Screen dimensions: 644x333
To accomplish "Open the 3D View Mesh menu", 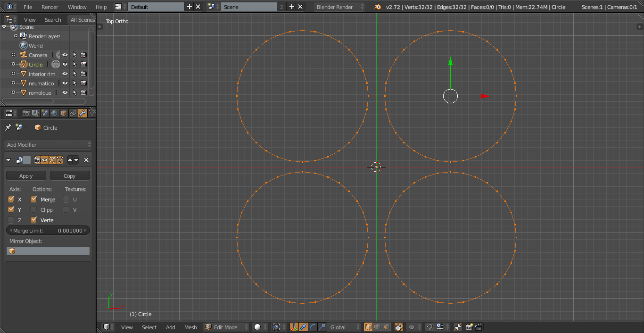I will [190, 327].
